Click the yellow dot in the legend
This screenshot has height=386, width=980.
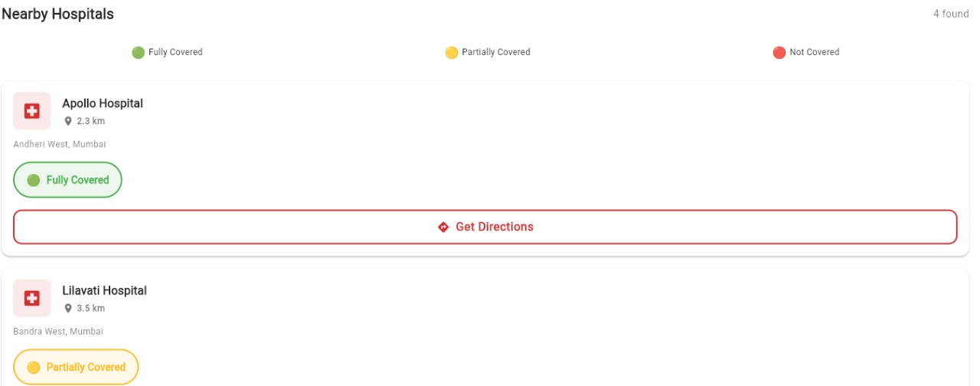(x=452, y=53)
